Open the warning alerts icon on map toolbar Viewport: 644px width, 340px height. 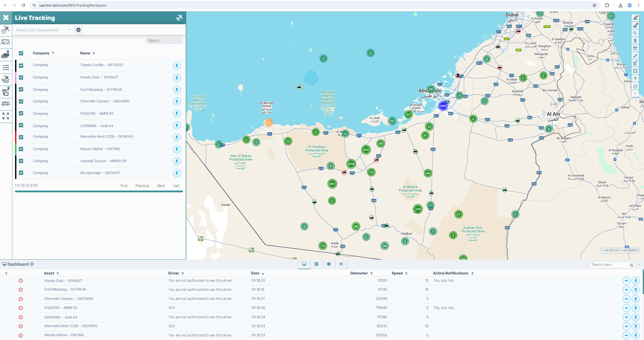tap(635, 18)
